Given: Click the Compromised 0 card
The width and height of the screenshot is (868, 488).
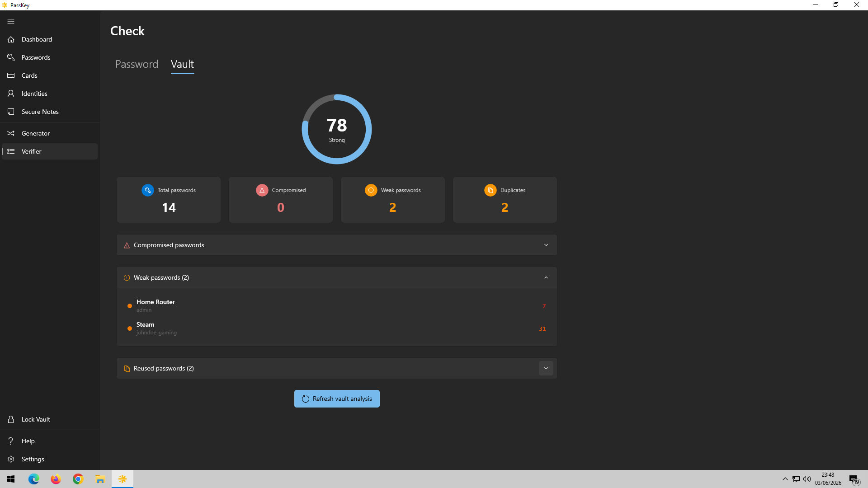Looking at the screenshot, I should tap(281, 200).
